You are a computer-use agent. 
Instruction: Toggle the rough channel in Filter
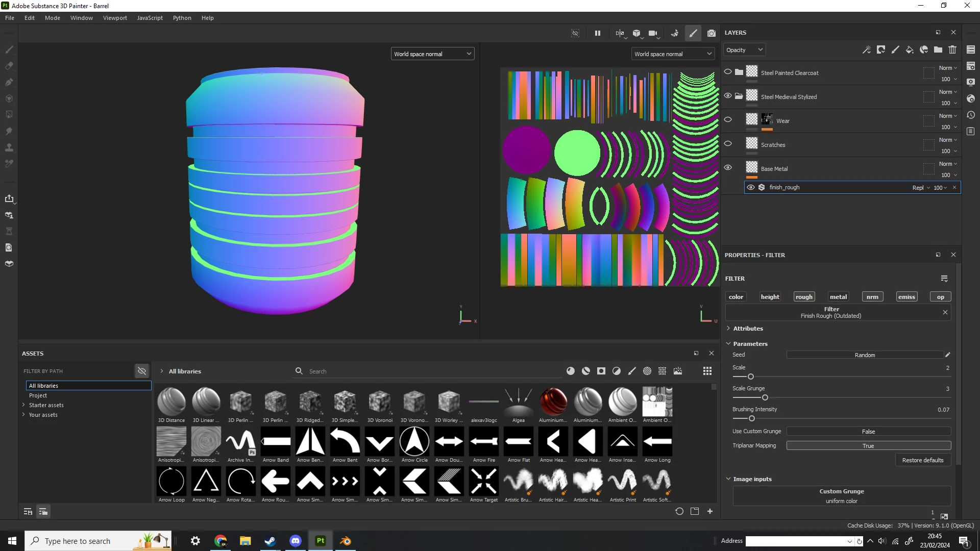(x=804, y=297)
